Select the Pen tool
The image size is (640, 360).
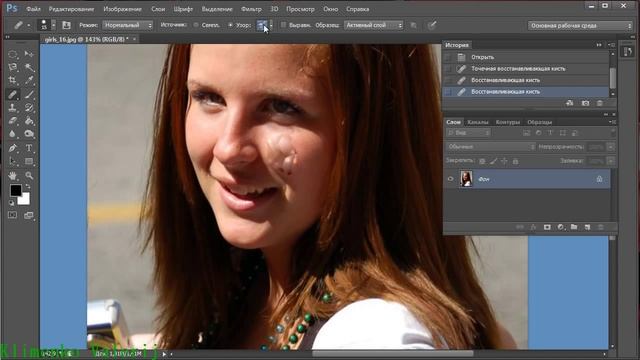click(x=13, y=148)
